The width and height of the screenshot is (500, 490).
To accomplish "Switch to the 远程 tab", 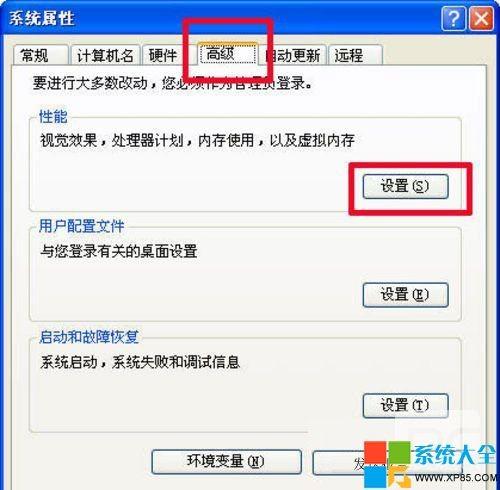I will [355, 55].
